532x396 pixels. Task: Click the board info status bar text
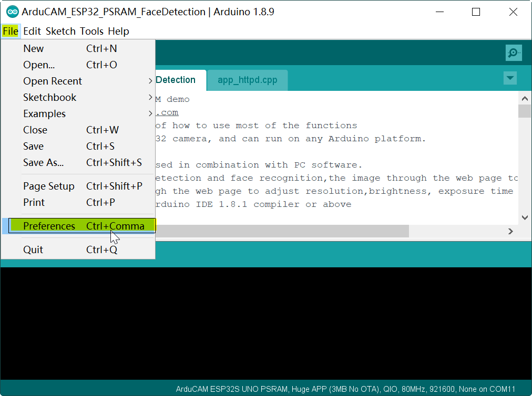coord(345,389)
